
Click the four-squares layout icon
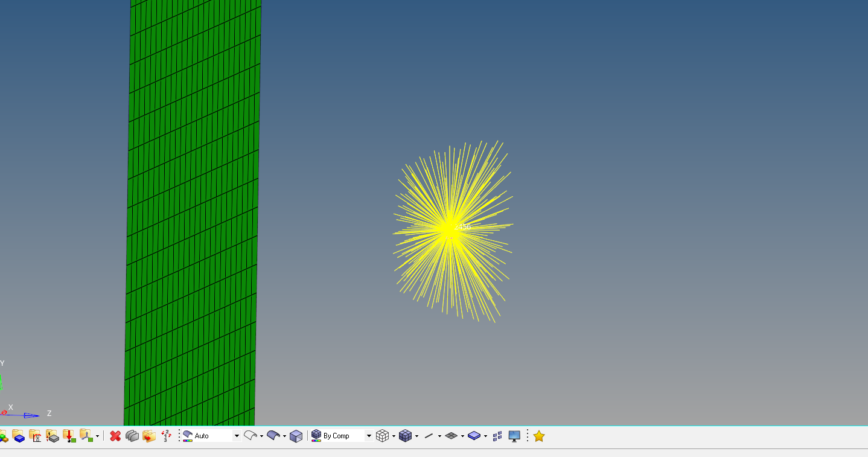click(497, 436)
